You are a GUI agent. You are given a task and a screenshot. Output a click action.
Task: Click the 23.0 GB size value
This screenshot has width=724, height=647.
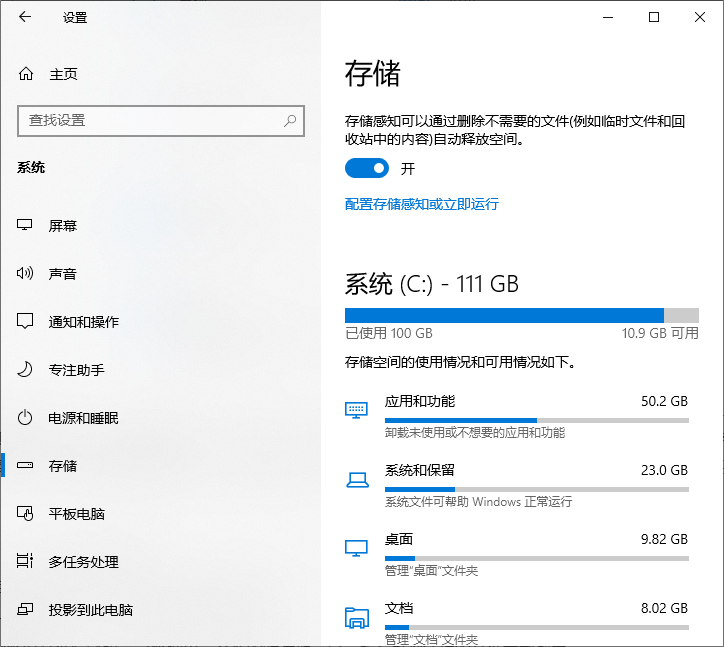(664, 470)
